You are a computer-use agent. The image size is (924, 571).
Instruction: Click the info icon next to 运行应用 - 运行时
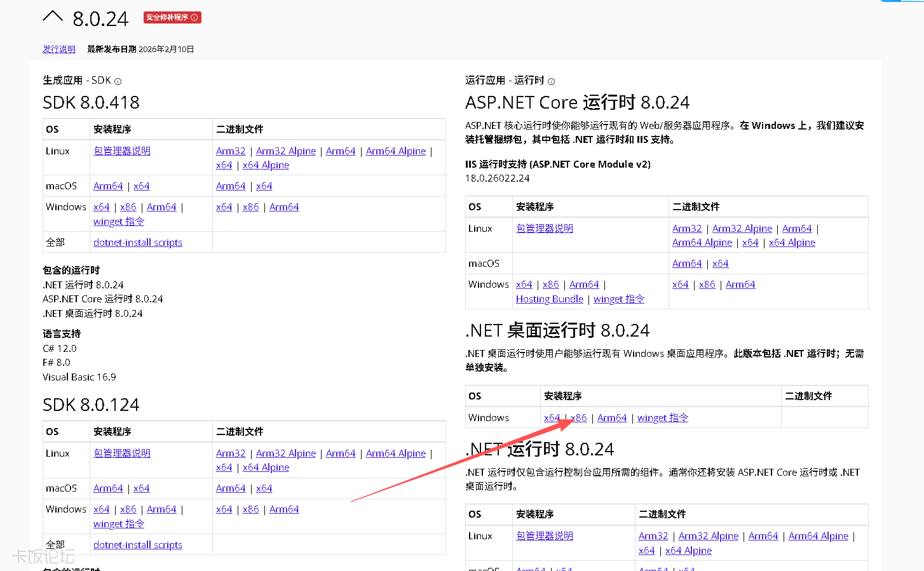coord(550,81)
